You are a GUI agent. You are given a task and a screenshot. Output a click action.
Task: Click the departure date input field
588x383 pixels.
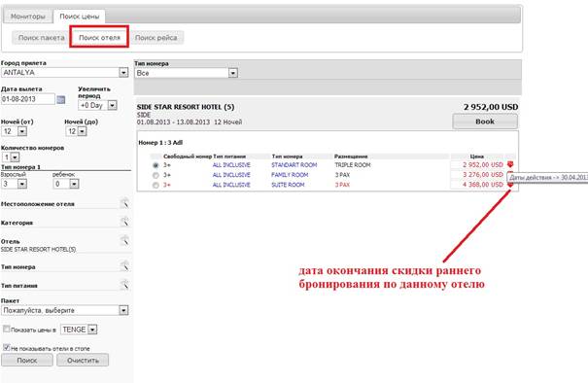pos(28,99)
